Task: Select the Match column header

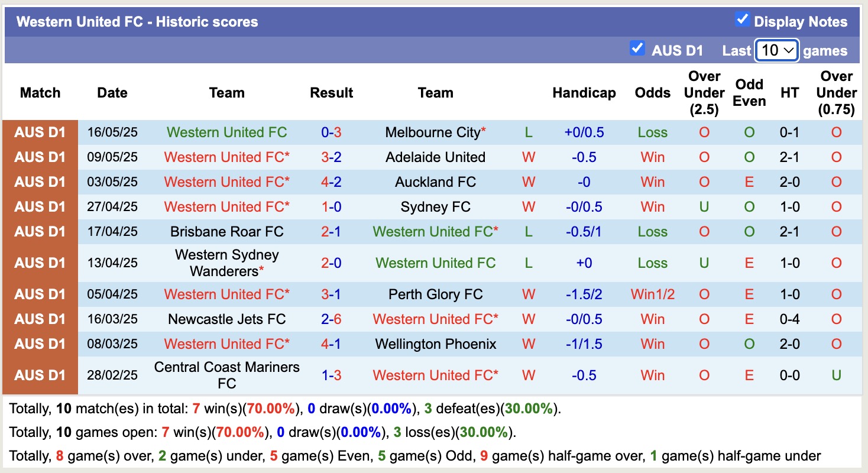Action: tap(40, 93)
